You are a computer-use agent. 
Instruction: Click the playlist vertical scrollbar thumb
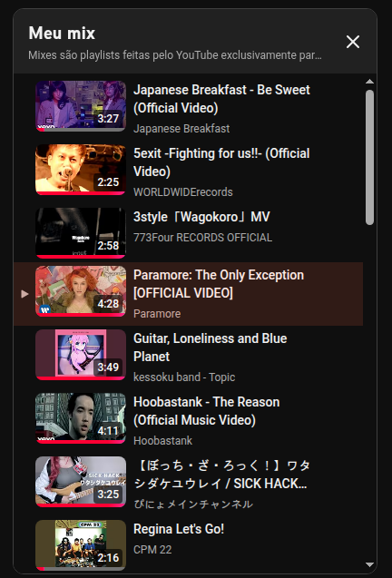pyautogui.click(x=369, y=157)
